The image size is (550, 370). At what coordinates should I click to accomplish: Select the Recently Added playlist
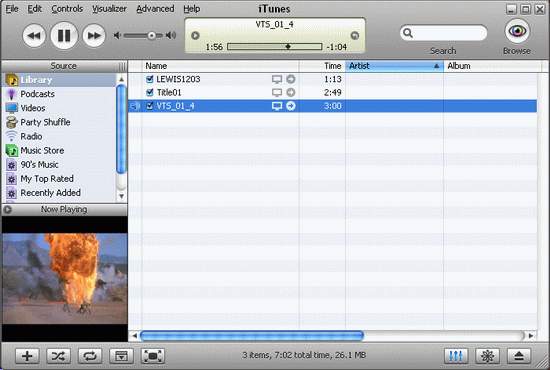[x=59, y=193]
